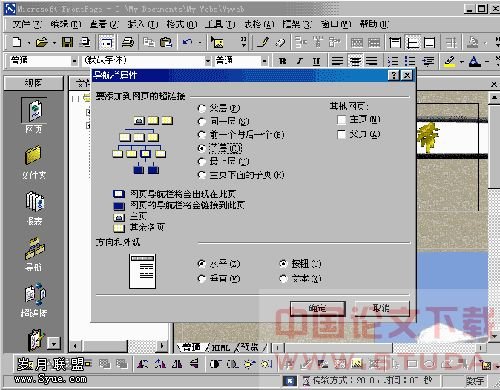
Task: Click the Highlight color pen icon
Action: click(450, 61)
